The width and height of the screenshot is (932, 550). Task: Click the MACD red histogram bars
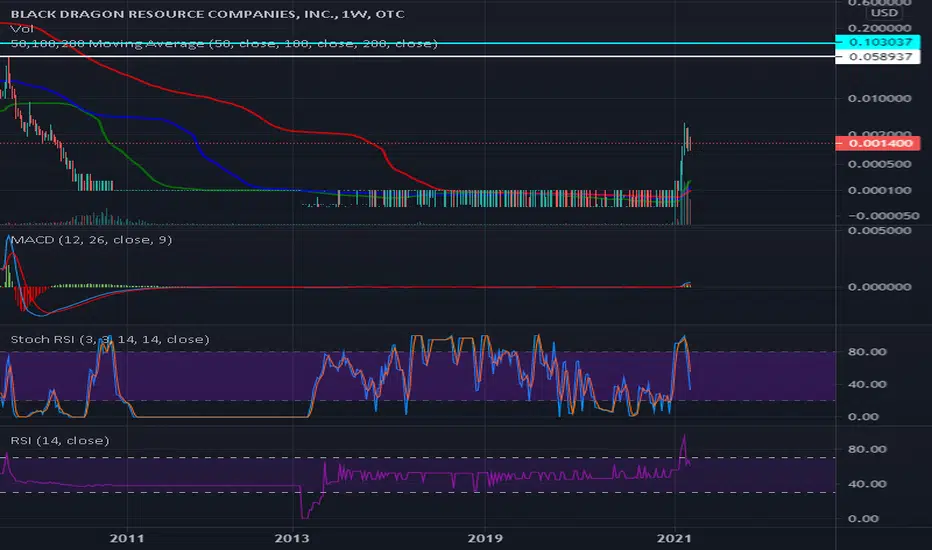[27, 297]
